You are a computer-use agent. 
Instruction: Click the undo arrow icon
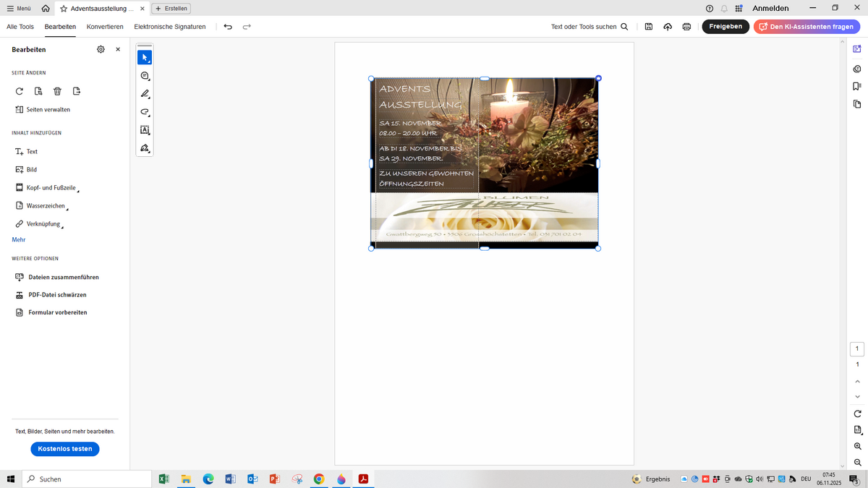point(228,27)
